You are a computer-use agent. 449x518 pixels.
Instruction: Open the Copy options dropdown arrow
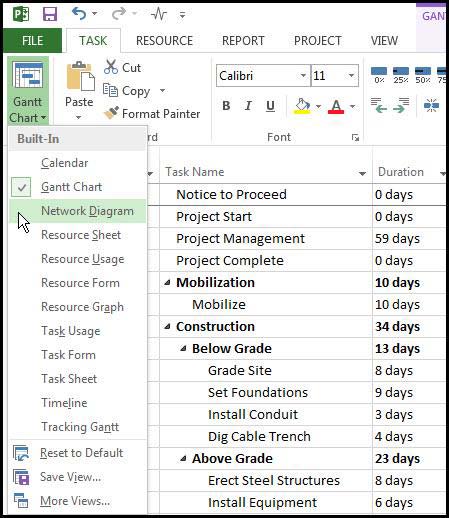[x=162, y=91]
